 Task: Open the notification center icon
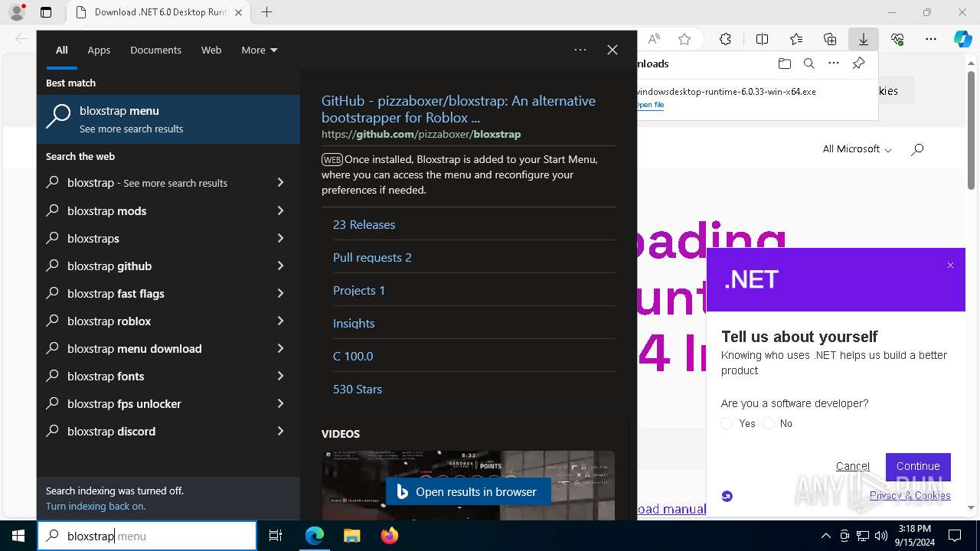pyautogui.click(x=955, y=536)
